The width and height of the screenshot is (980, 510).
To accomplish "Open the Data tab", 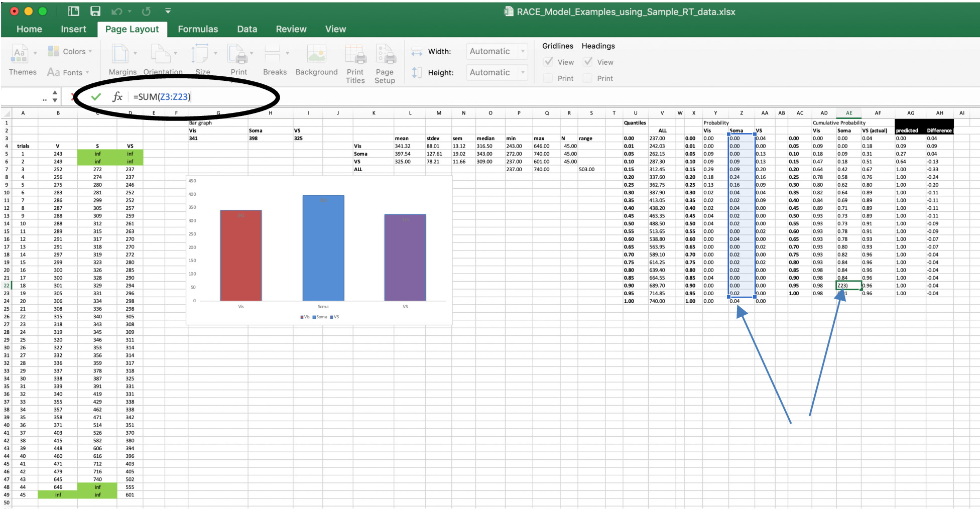I will coord(247,29).
